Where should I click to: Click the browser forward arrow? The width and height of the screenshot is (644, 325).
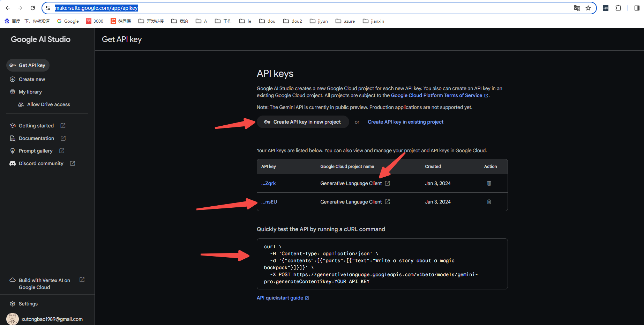click(20, 8)
